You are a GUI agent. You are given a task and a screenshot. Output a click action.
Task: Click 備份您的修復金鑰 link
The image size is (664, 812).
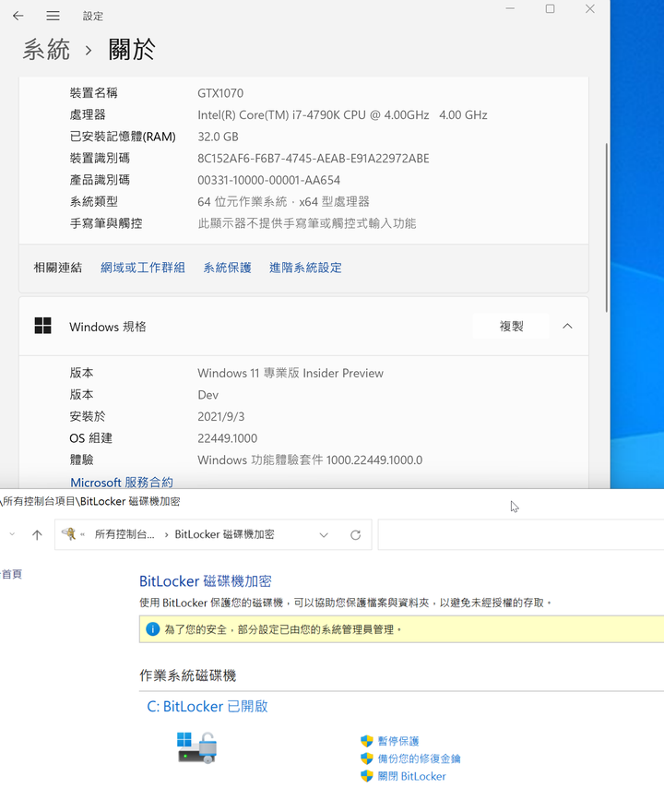tap(419, 758)
